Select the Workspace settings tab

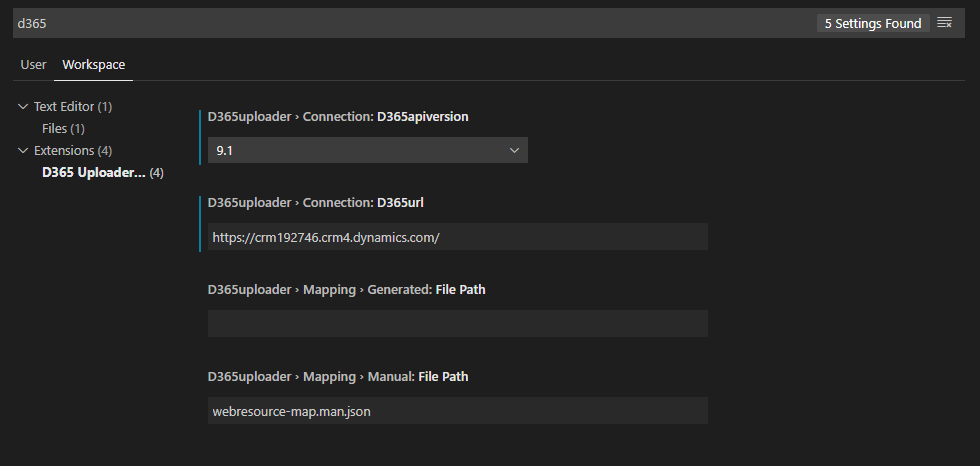(x=94, y=64)
